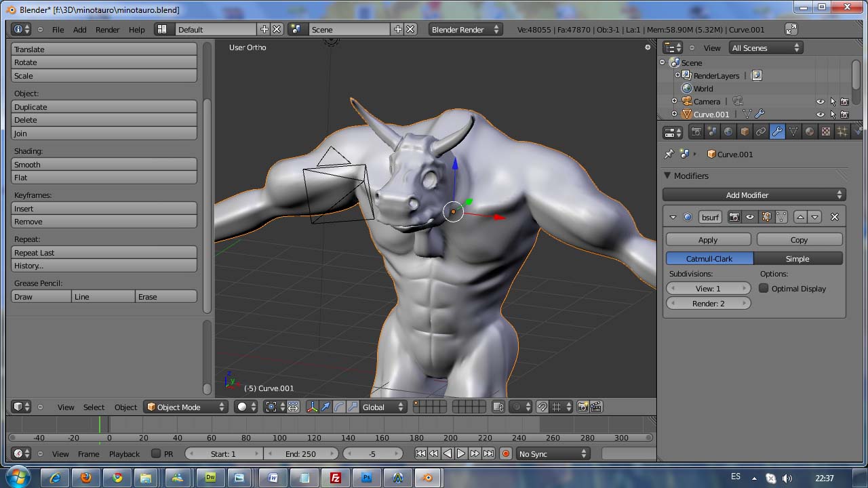Click the Duplicate button in the tool shelf

point(104,107)
